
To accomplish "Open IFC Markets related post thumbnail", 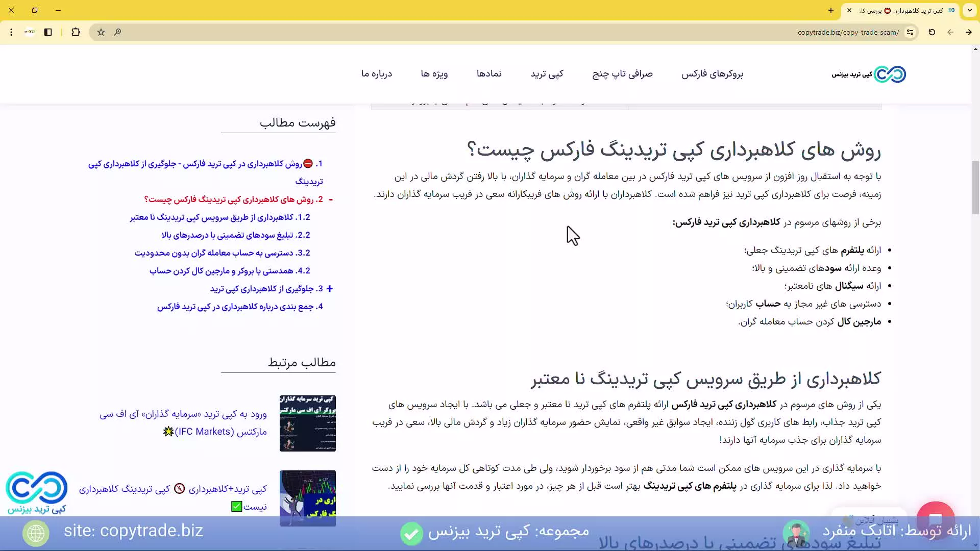I will (308, 423).
